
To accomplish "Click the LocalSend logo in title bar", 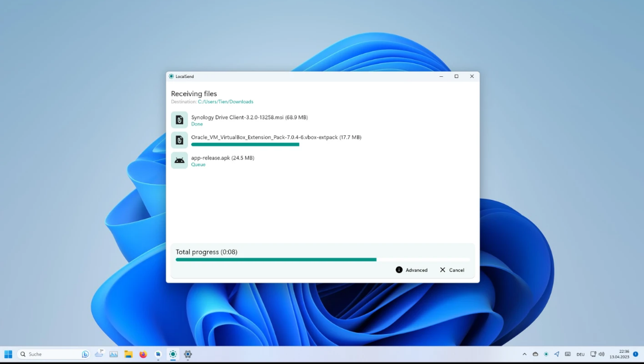I will coord(172,77).
